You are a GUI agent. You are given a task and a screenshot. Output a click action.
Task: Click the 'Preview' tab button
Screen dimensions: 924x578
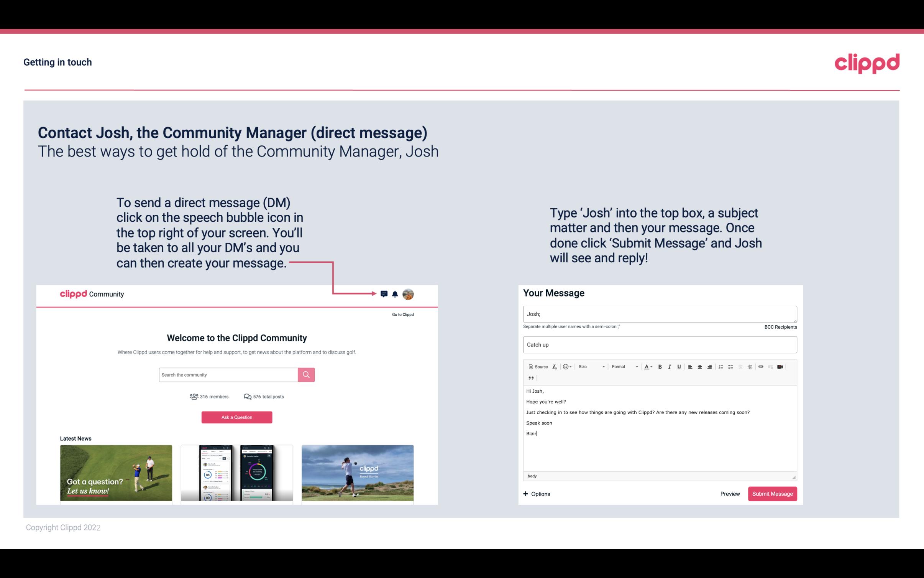[730, 494]
